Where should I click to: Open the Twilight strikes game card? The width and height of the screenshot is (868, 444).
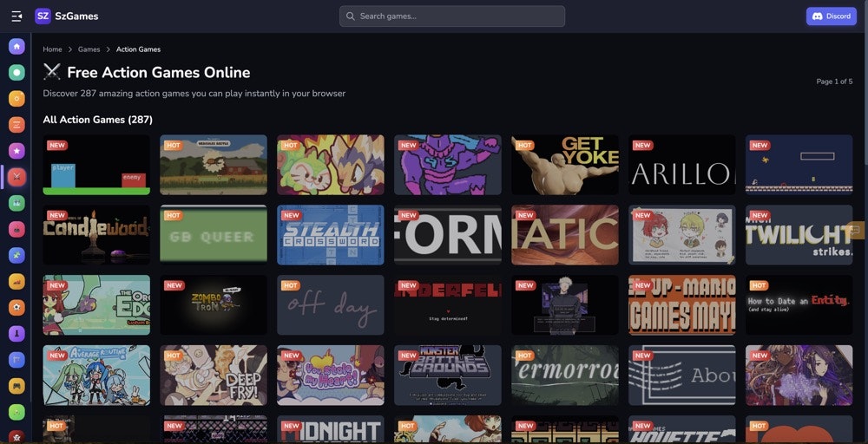[x=799, y=235]
